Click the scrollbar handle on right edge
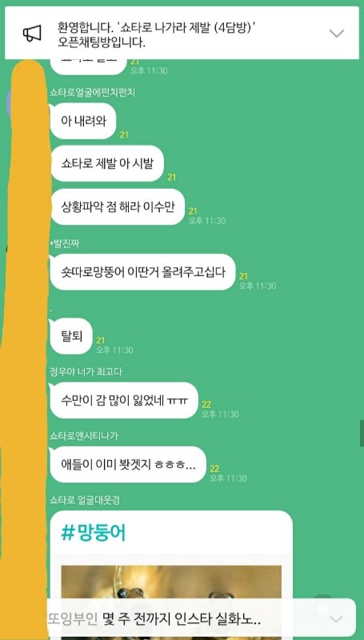The height and width of the screenshot is (640, 364). coord(362,434)
